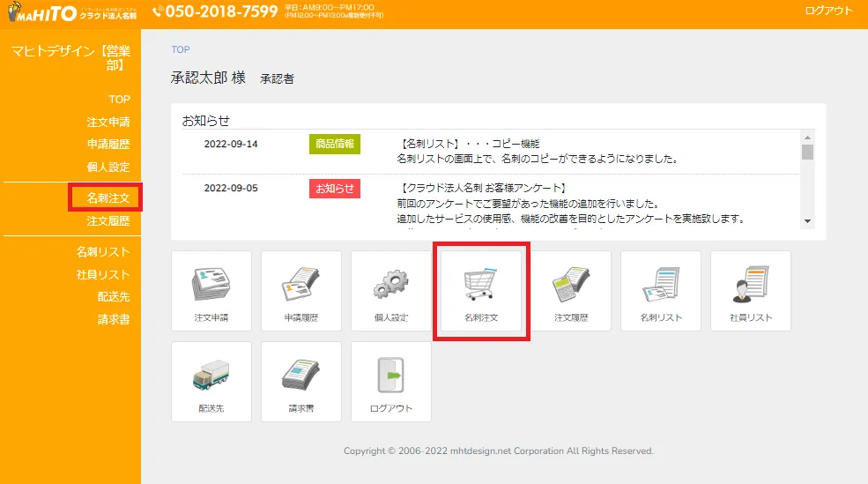Select 注文申請 in the left sidebar
Screen dimensions: 868x484
[x=108, y=122]
